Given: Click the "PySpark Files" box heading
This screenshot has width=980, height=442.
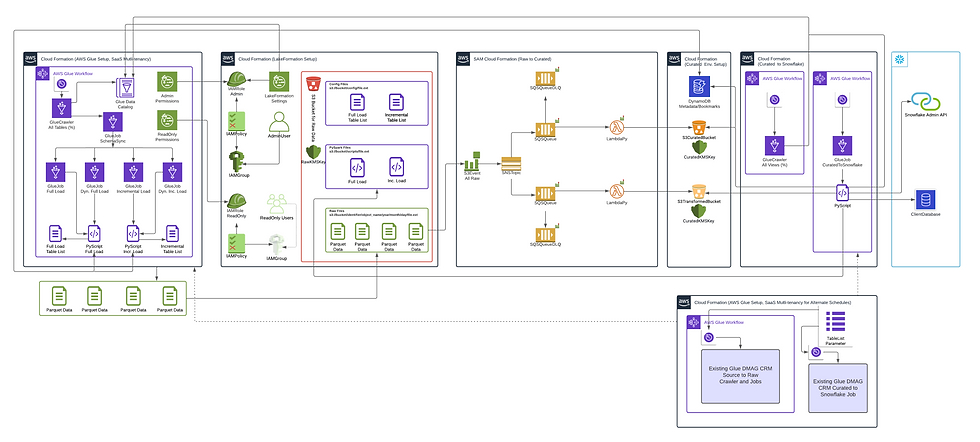Looking at the screenshot, I should coord(340,147).
